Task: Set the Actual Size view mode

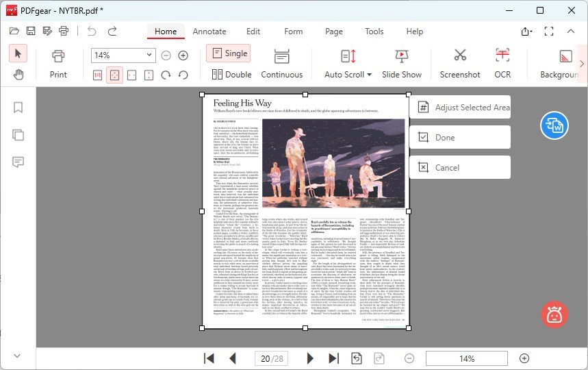Action: coord(97,75)
